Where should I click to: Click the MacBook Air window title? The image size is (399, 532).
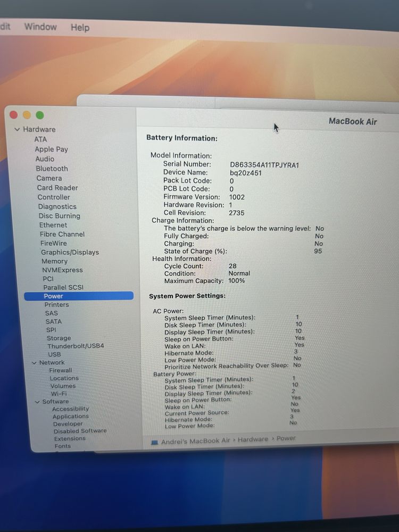tap(353, 121)
